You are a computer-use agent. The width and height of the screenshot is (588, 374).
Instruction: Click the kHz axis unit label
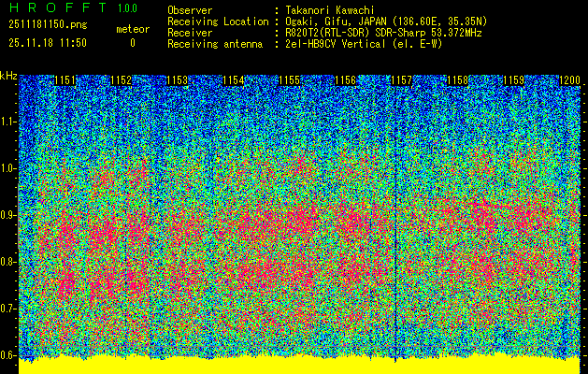[8, 76]
